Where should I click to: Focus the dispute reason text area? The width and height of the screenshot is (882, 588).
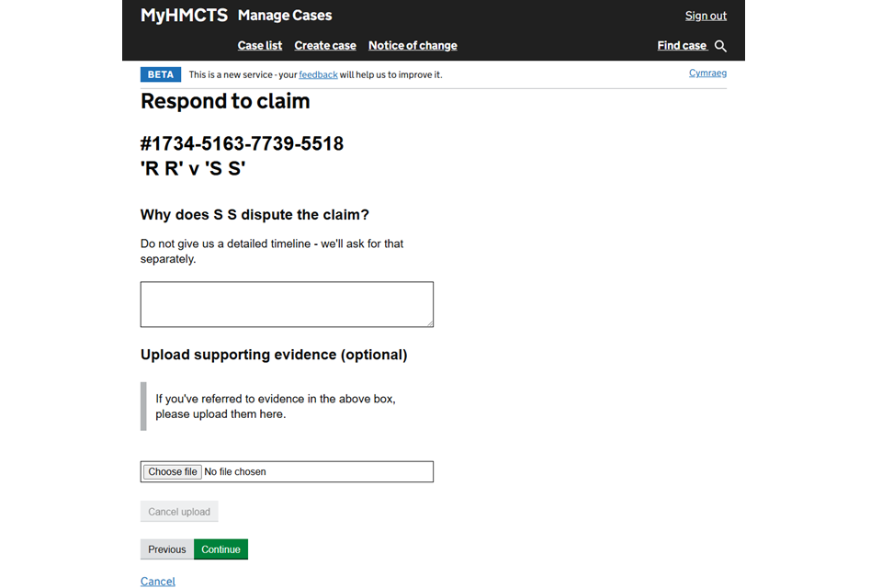pos(286,304)
